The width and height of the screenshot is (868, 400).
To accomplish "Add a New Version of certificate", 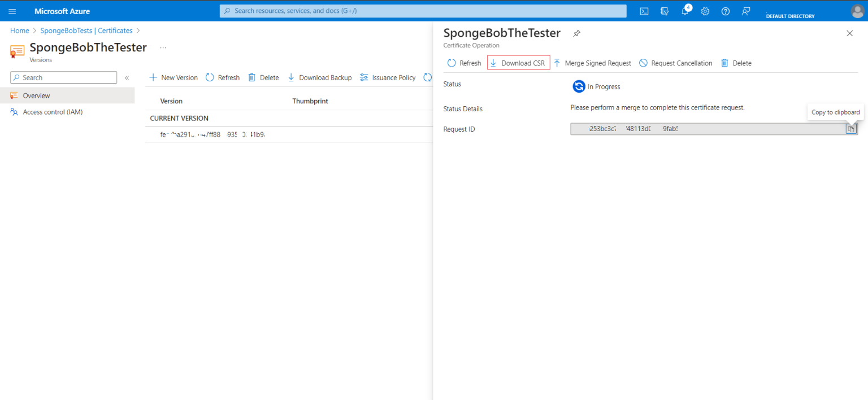I will tap(173, 77).
